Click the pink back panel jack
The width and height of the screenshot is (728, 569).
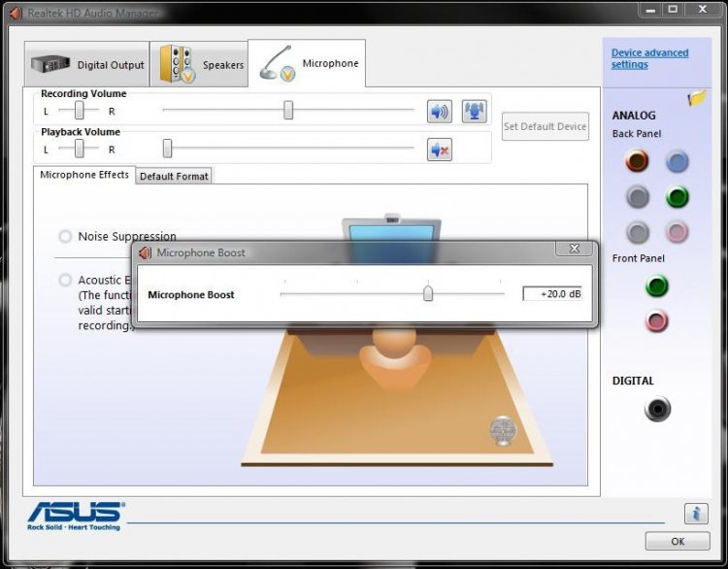[677, 232]
